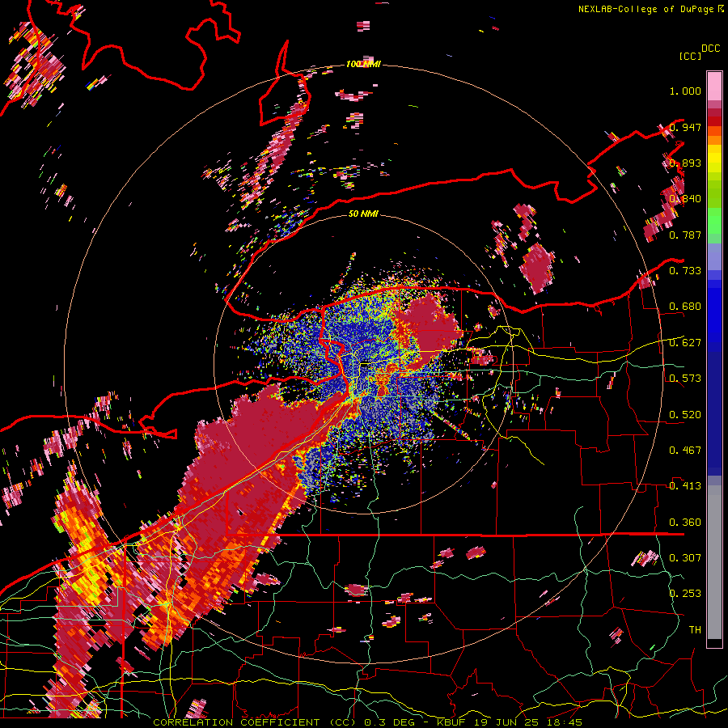Click the light pink top segment of color bar

coord(714,86)
